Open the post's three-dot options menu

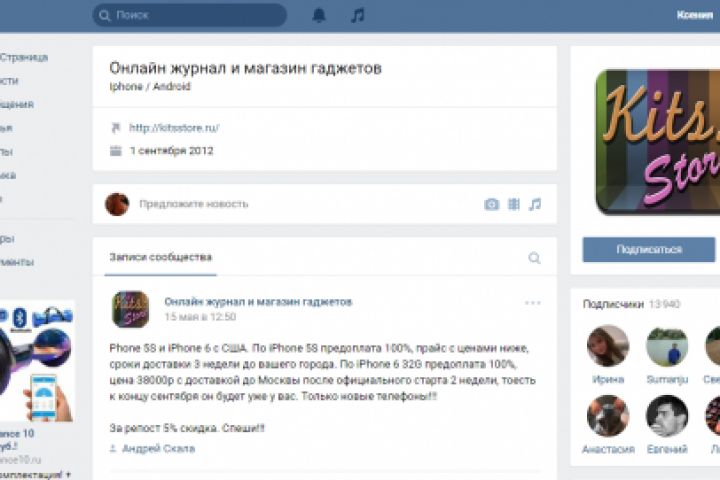(533, 303)
